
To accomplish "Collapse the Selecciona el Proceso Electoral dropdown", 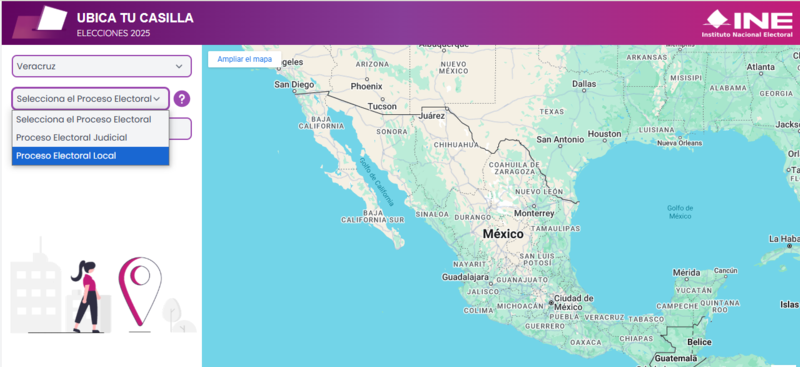I will pyautogui.click(x=90, y=99).
